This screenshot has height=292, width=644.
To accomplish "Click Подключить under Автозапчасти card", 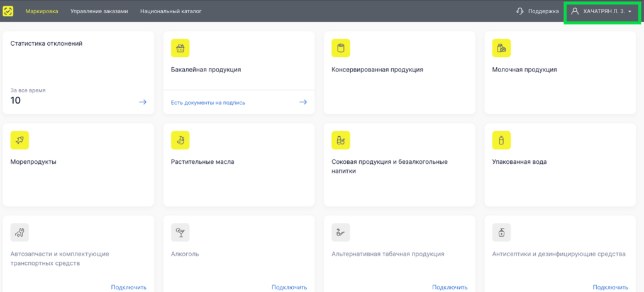I will click(x=128, y=287).
